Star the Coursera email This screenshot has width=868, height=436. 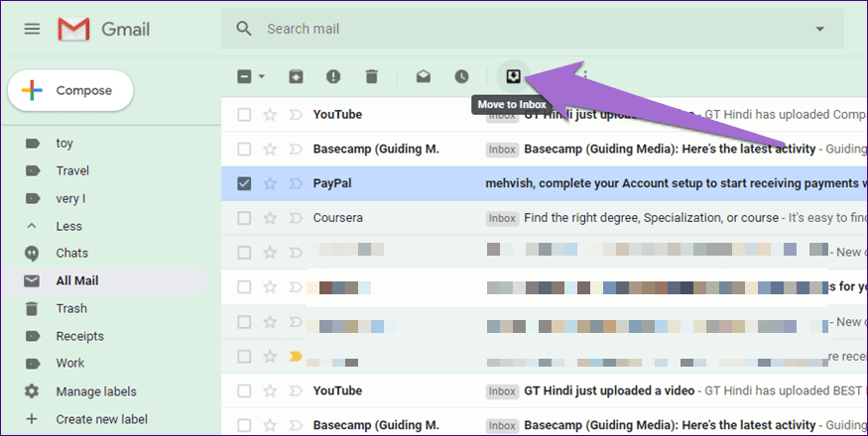[270, 218]
